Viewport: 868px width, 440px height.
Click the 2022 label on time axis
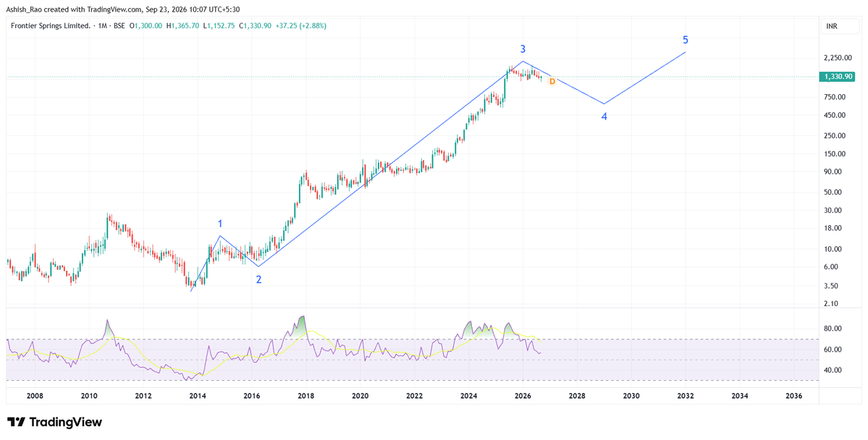(x=415, y=397)
